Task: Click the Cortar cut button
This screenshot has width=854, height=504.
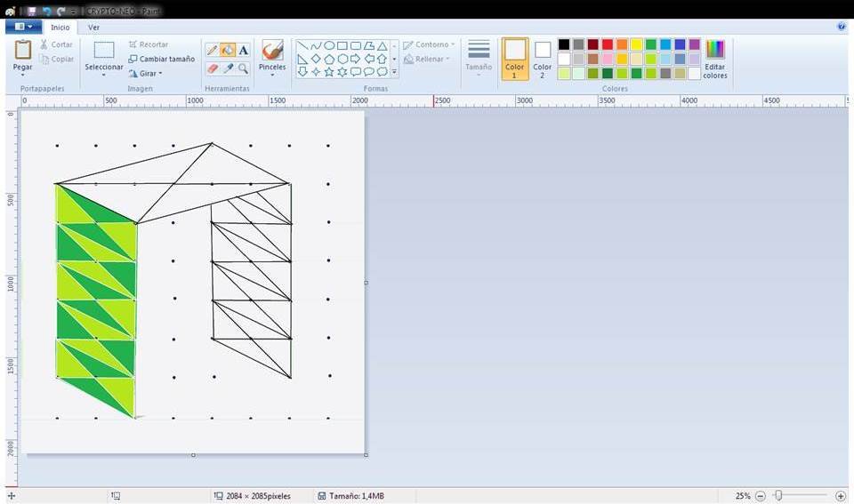Action: [57, 44]
